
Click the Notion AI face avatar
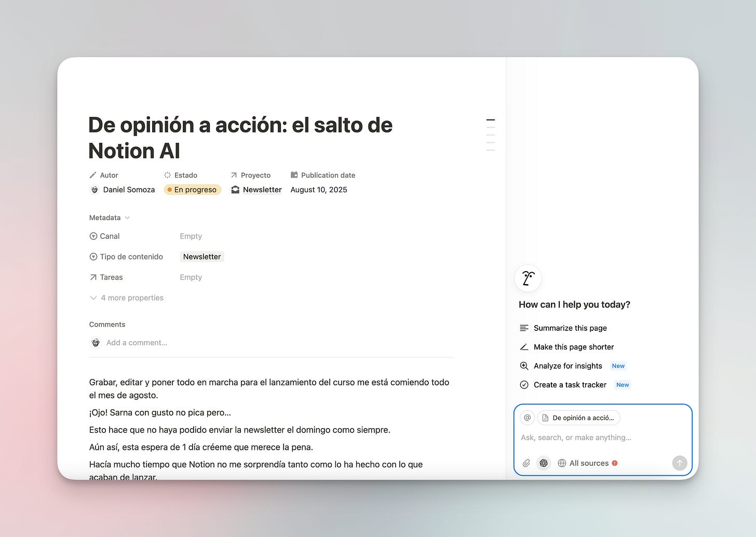pos(528,278)
